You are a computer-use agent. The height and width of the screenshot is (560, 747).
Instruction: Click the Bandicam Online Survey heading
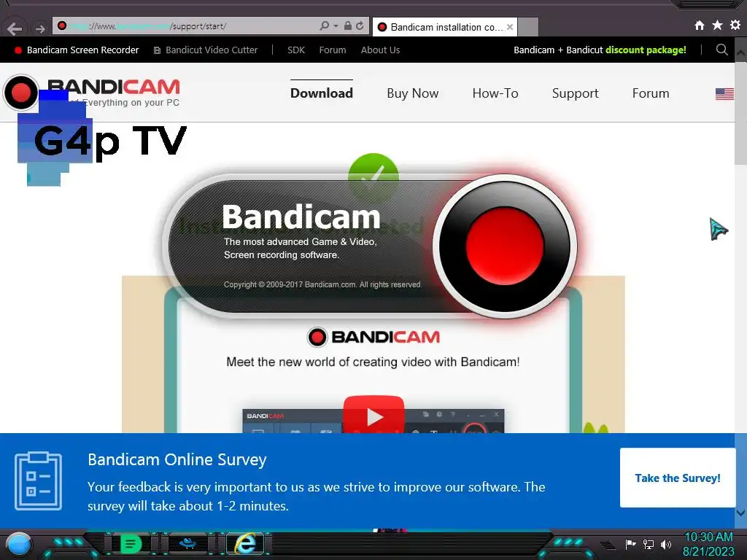177,459
